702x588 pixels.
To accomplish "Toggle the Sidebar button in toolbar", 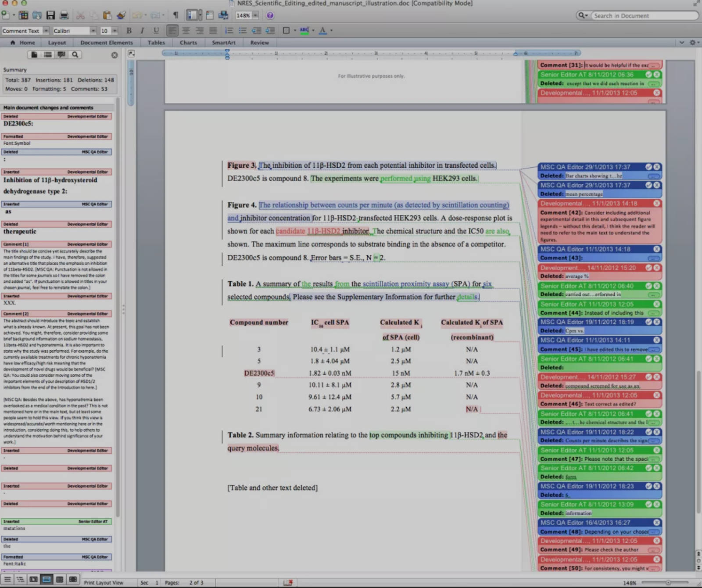I will tap(192, 15).
